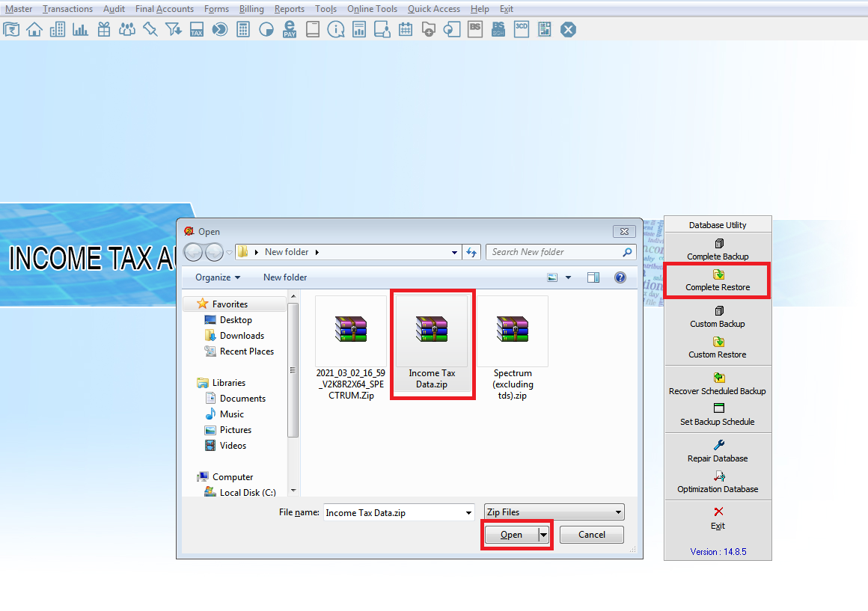Click Set Backup Schedule option

pos(718,415)
